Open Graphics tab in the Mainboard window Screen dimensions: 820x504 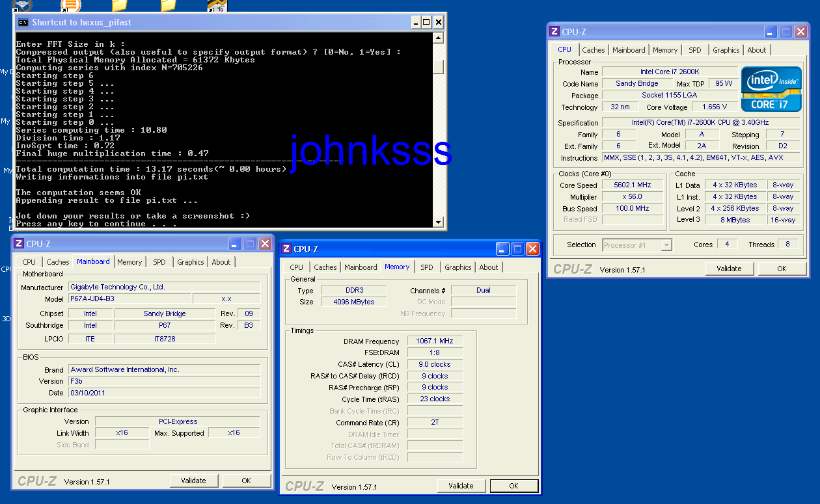tap(191, 262)
